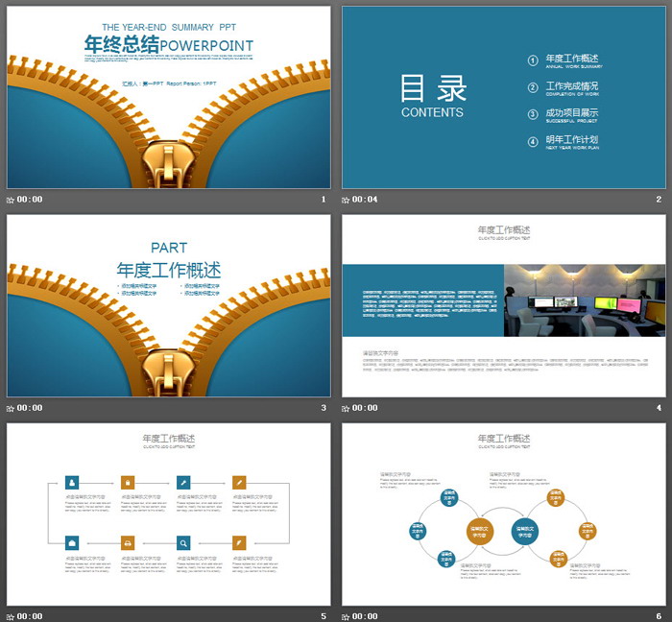
Task: Click the transition star icon under slide 1
Action: tap(11, 200)
